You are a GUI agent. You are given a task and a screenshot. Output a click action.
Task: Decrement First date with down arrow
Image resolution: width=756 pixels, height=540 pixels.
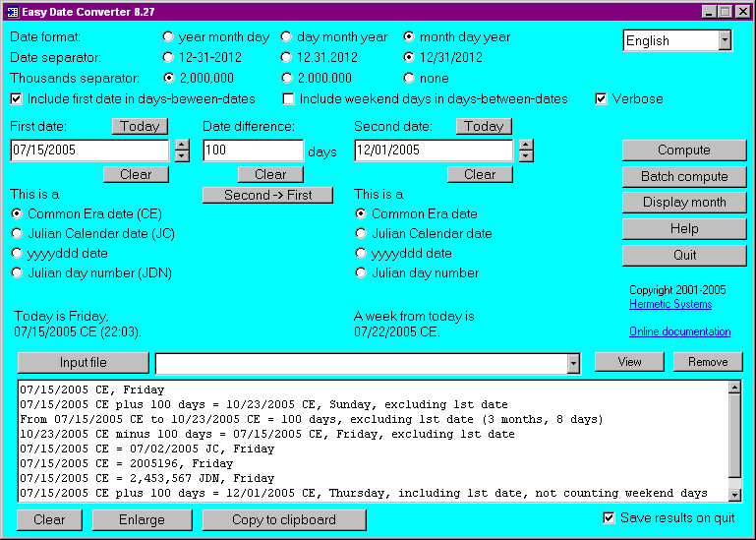pos(182,155)
